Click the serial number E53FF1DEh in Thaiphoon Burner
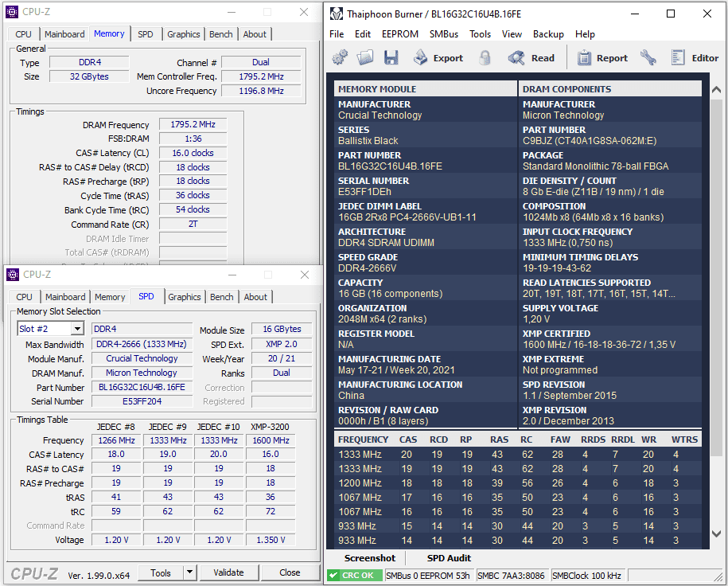This screenshot has width=728, height=586. pos(364,191)
